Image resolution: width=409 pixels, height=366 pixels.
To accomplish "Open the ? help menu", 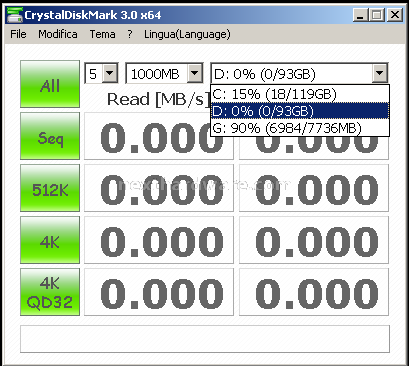I will coord(130,34).
